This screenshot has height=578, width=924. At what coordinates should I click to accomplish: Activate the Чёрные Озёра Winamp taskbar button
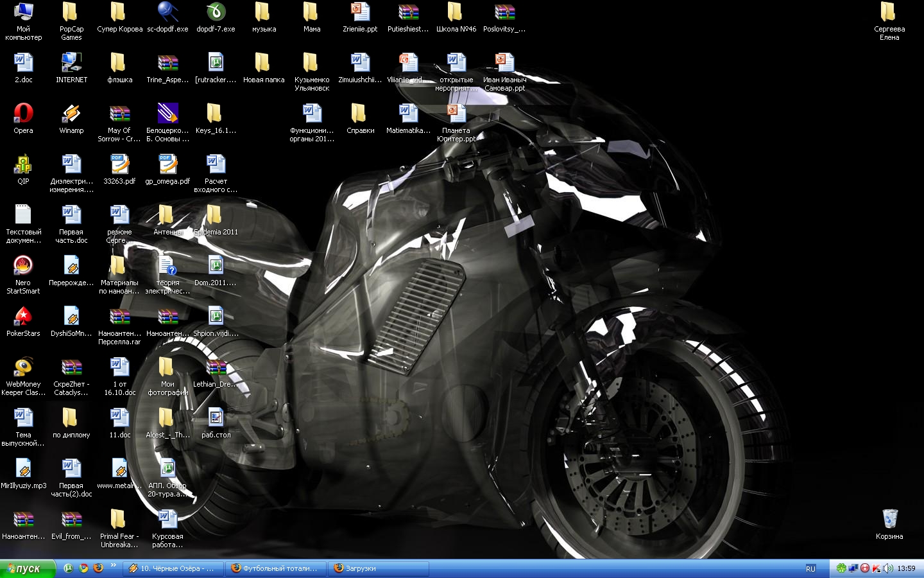tap(173, 568)
